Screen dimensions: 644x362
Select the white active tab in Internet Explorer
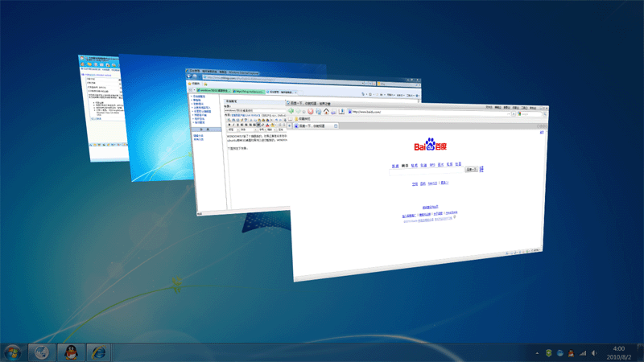point(281,92)
